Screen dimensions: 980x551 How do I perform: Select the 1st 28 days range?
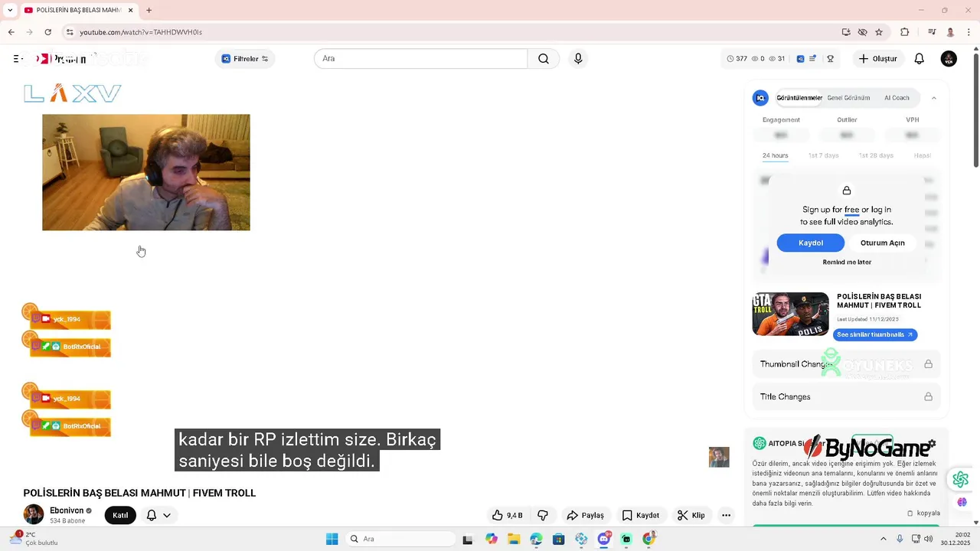click(876, 155)
